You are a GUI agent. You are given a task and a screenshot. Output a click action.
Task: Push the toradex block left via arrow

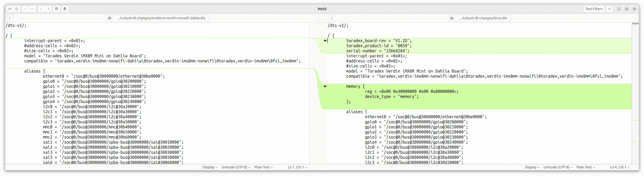(x=325, y=41)
